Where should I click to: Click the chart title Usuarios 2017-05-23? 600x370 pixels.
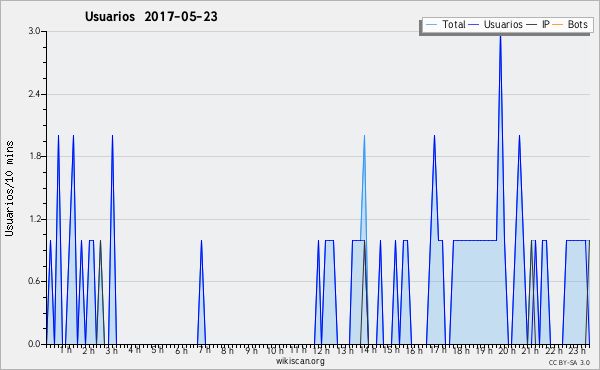tap(151, 16)
